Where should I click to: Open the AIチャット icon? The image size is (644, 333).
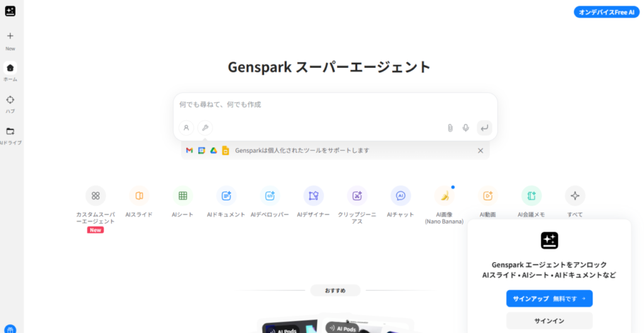pyautogui.click(x=401, y=195)
